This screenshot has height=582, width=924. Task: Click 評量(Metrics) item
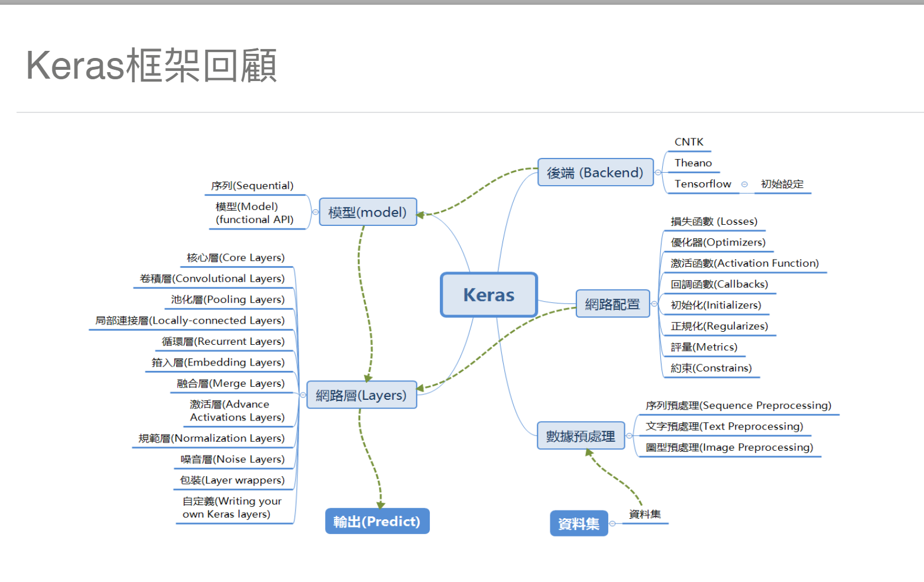[703, 347]
